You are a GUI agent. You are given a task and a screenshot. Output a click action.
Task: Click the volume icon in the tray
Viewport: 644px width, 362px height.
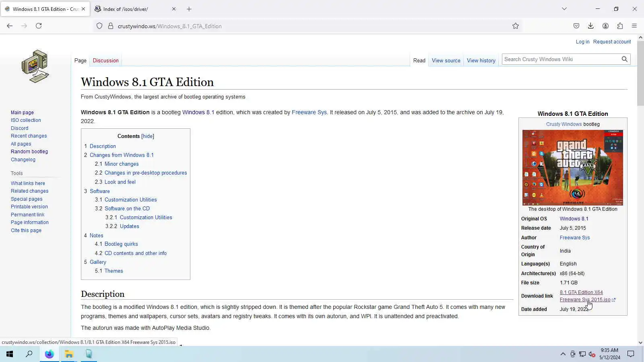pos(592,354)
